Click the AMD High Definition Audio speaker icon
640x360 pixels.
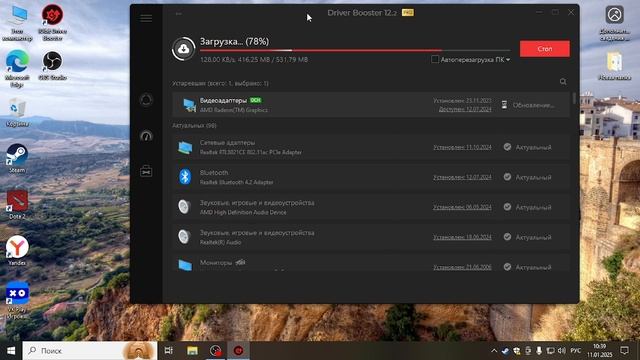[184, 207]
